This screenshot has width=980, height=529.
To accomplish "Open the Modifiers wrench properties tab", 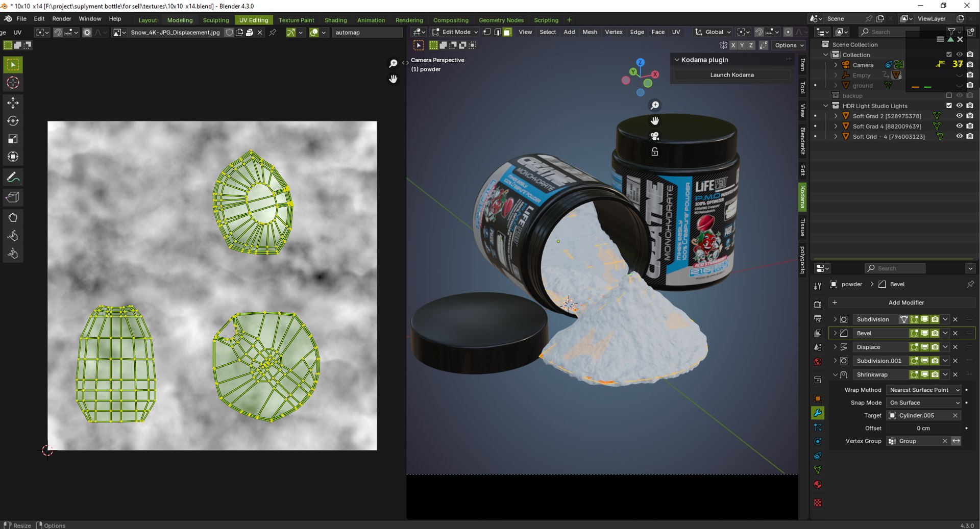I will 818,413.
